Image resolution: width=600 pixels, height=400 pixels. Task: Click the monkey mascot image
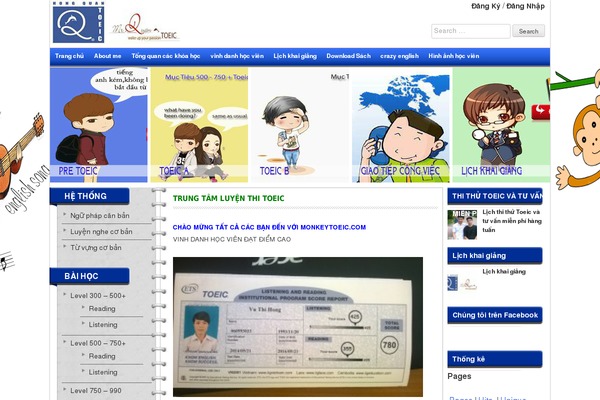coord(578,132)
